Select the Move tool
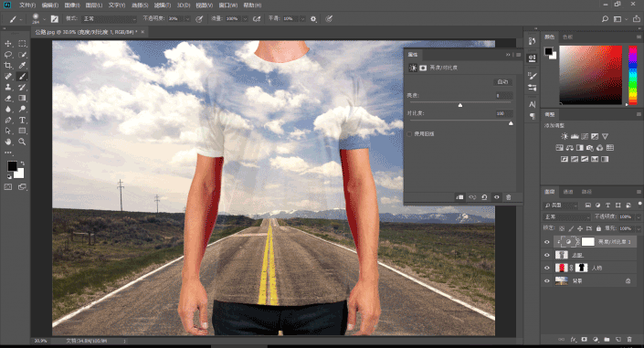This screenshot has height=348, width=644. pos(8,44)
